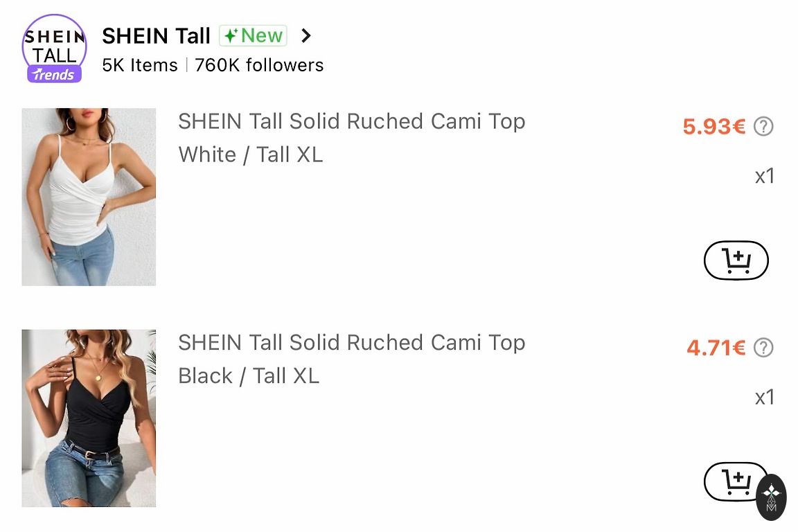Screen dimensions: 798x532
Task: Expand store details via the chevron arrow
Action: [306, 36]
